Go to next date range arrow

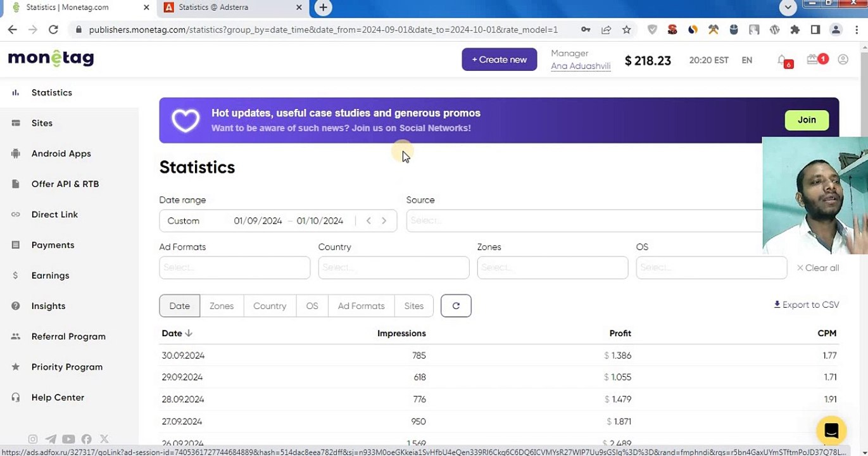tap(384, 221)
